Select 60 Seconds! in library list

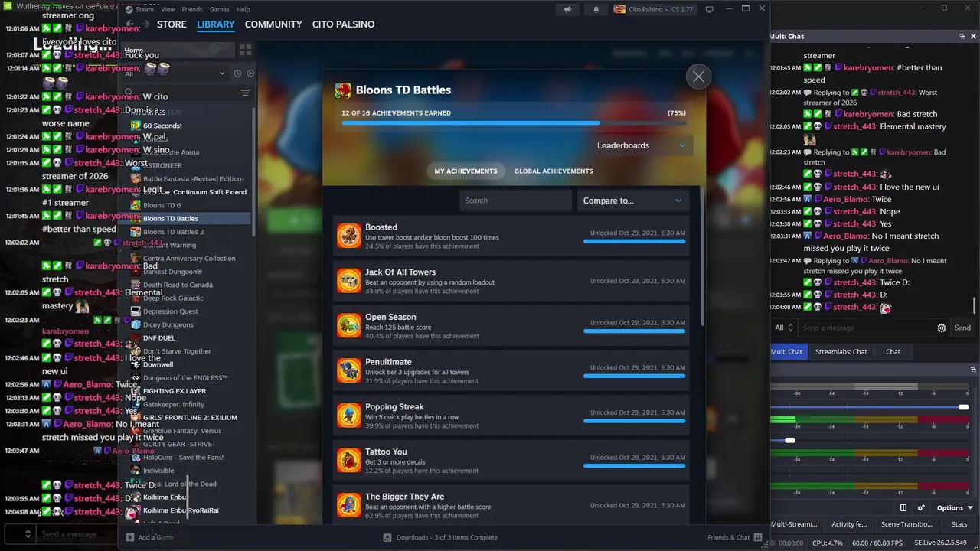point(162,126)
